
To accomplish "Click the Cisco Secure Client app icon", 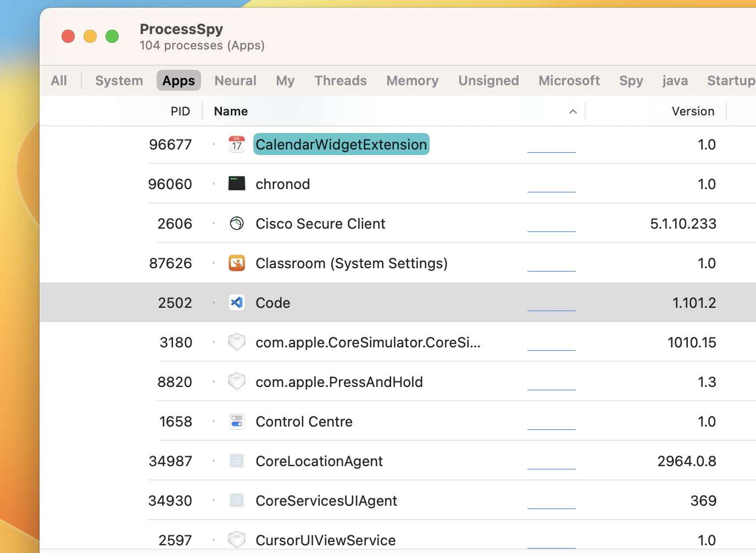I will tap(236, 223).
